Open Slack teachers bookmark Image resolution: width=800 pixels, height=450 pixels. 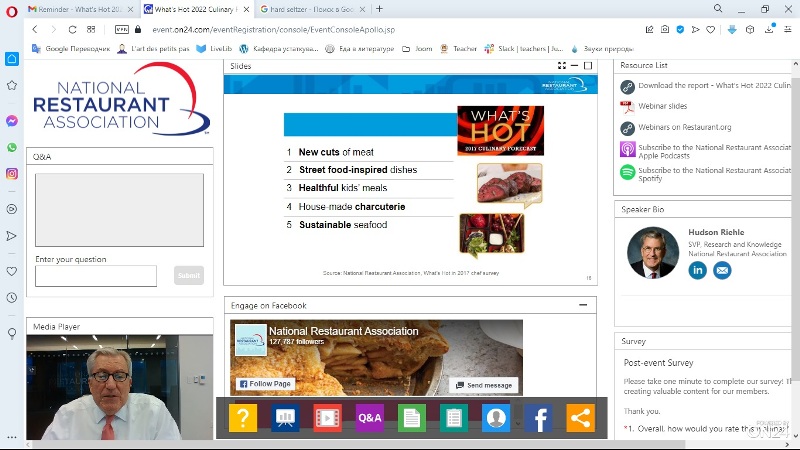[x=524, y=49]
